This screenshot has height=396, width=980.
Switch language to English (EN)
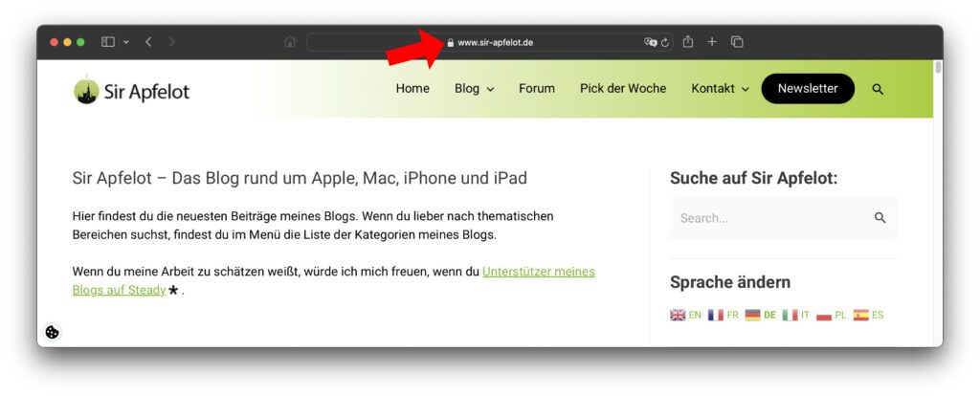click(x=685, y=315)
